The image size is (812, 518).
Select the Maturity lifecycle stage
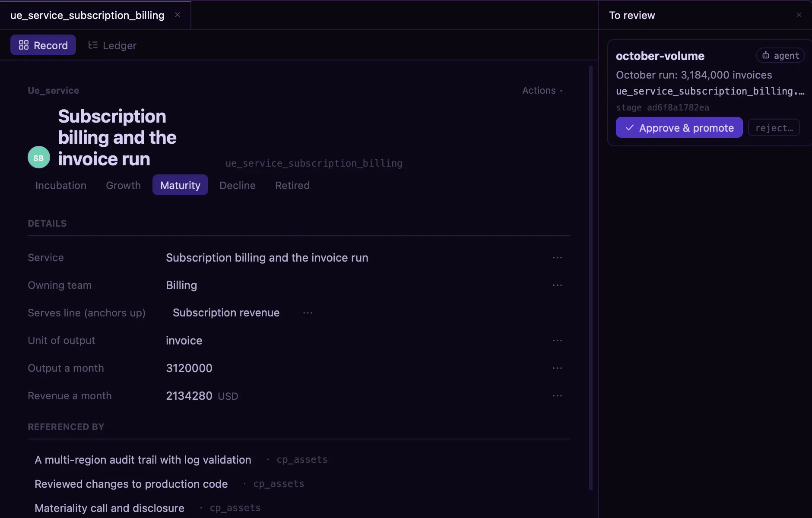point(180,185)
